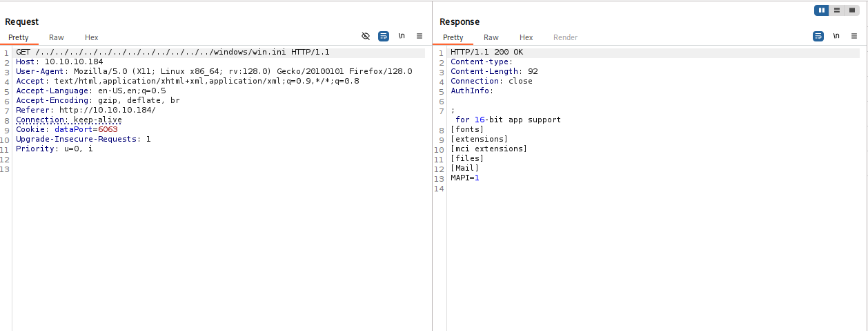Open the Response Render tab
This screenshot has width=868, height=331.
point(566,37)
